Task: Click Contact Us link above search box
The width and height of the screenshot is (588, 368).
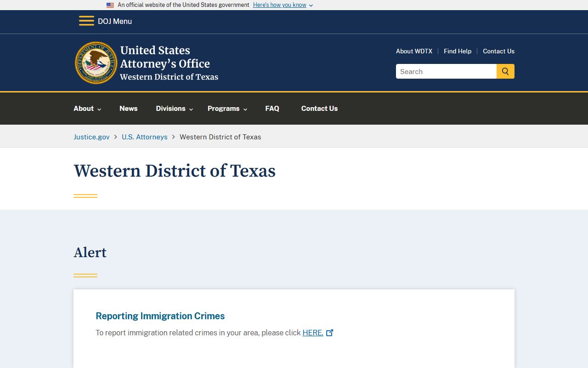Action: [498, 51]
